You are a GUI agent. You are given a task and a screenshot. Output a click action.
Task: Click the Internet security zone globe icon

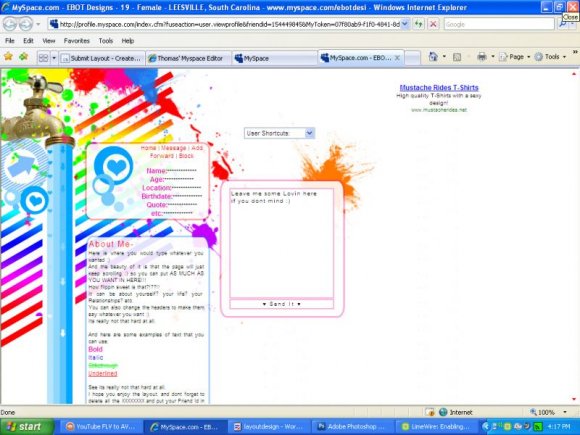pyautogui.click(x=443, y=412)
